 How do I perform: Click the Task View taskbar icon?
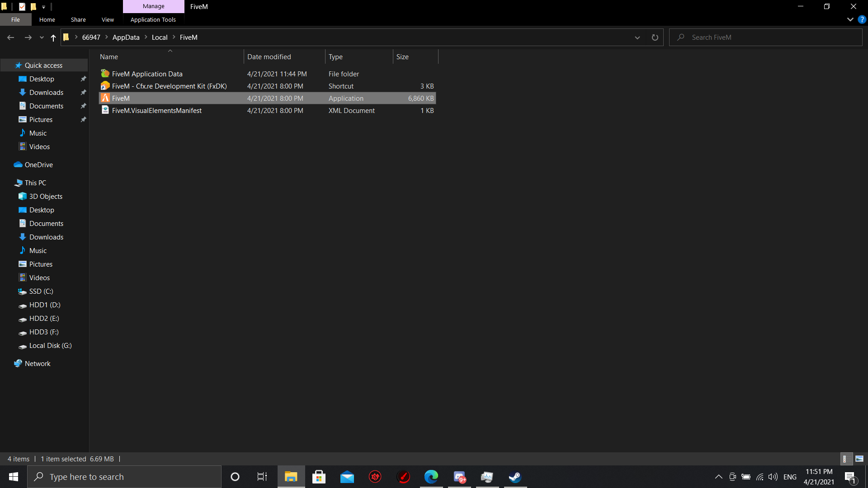tap(262, 477)
